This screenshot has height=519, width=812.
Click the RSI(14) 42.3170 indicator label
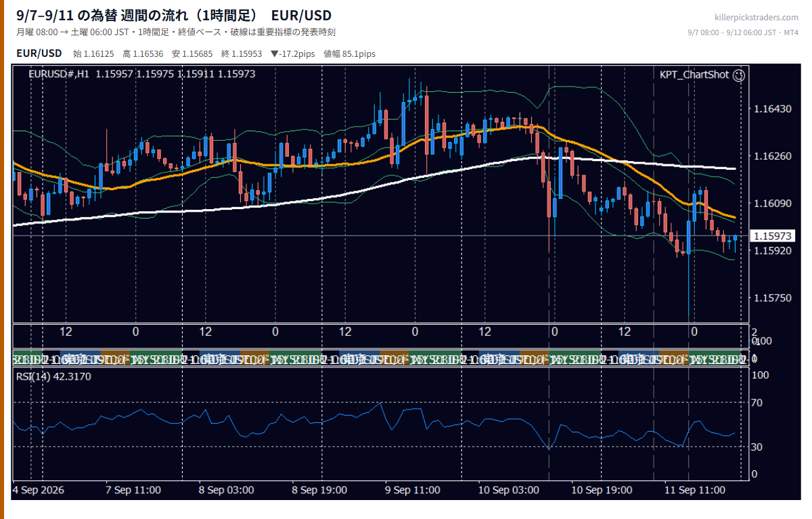(53, 376)
